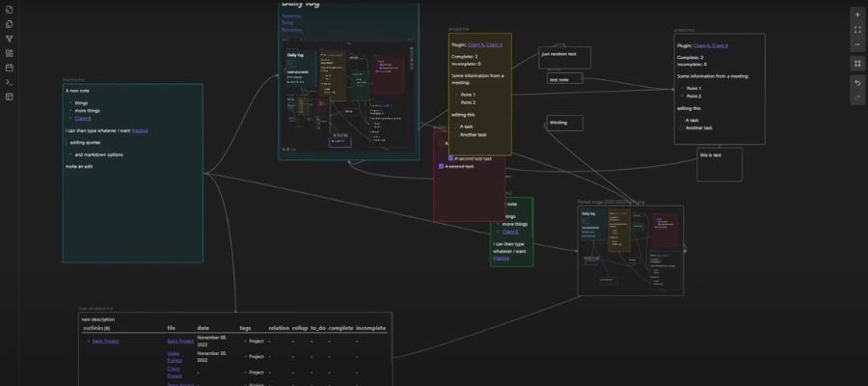
Task: Sort the table by the date column header
Action: tap(203, 328)
